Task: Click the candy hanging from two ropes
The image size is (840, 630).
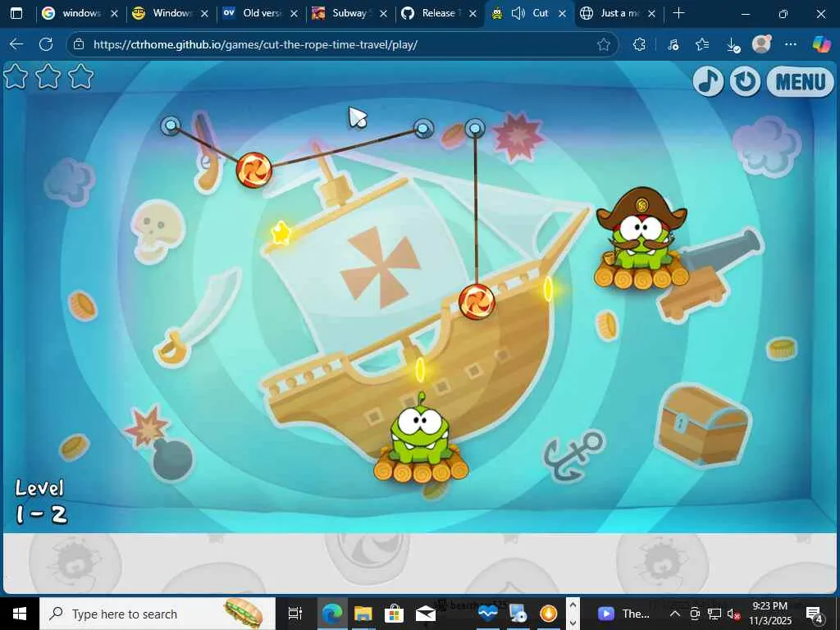Action: pos(254,170)
